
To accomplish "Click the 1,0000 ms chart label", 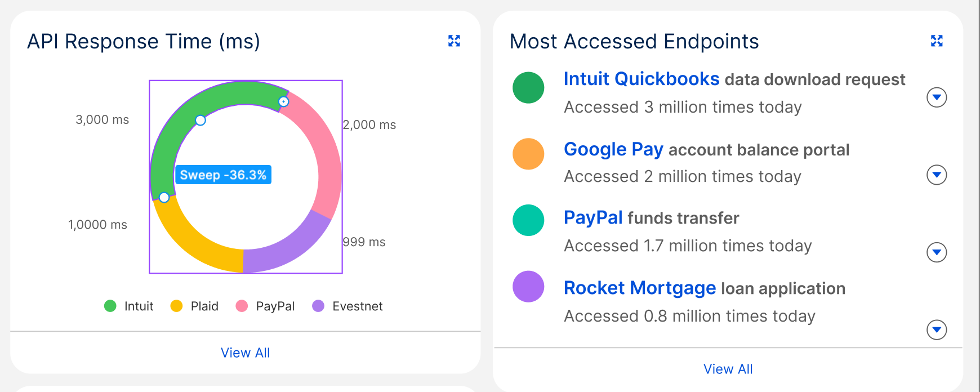I will 98,224.
